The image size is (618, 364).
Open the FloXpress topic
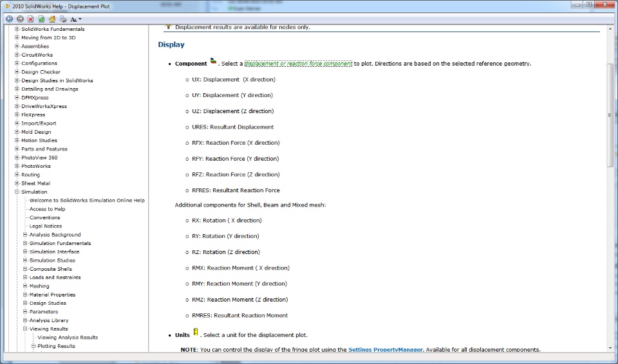click(33, 114)
